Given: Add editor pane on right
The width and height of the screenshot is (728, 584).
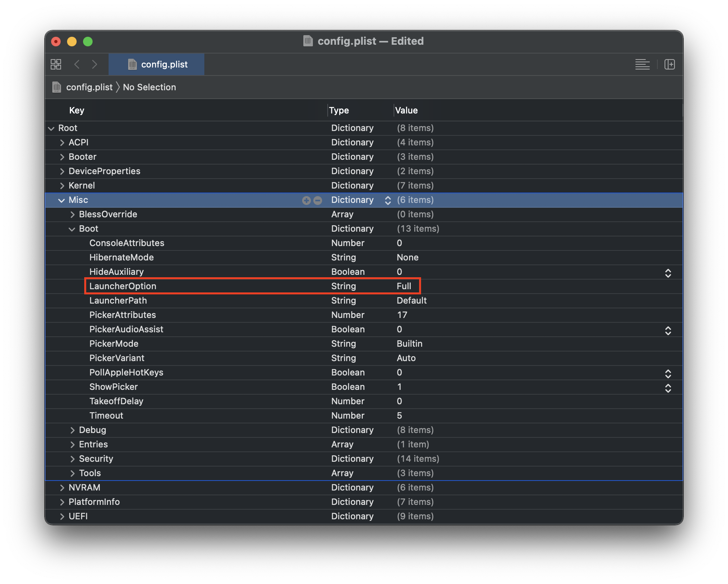Looking at the screenshot, I should [669, 64].
